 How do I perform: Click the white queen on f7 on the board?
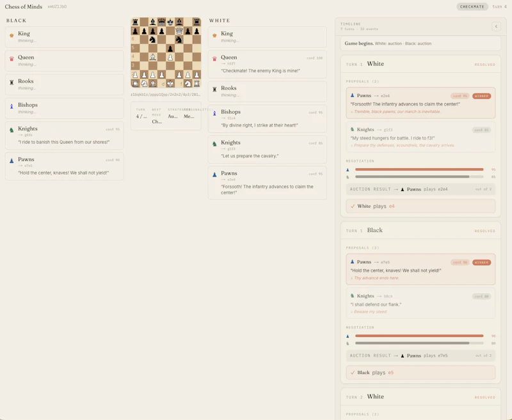(179, 31)
